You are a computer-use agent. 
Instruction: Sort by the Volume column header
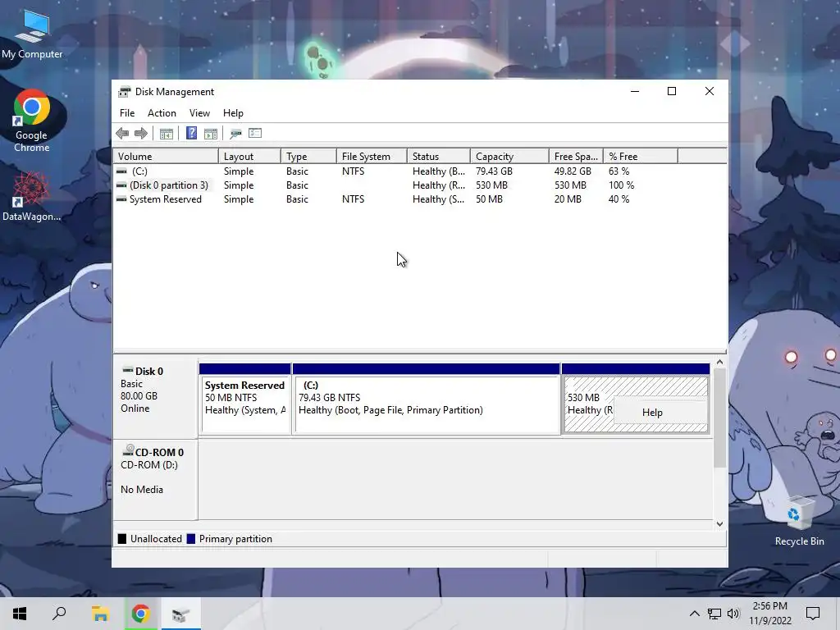166,157
